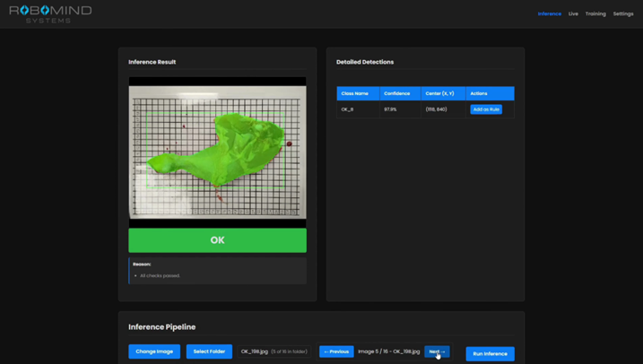Click the Inference Result heading

pyautogui.click(x=152, y=62)
